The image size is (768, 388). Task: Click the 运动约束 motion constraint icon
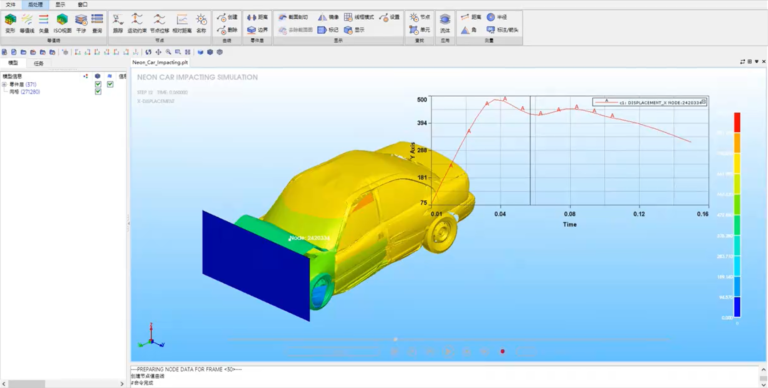point(137,23)
